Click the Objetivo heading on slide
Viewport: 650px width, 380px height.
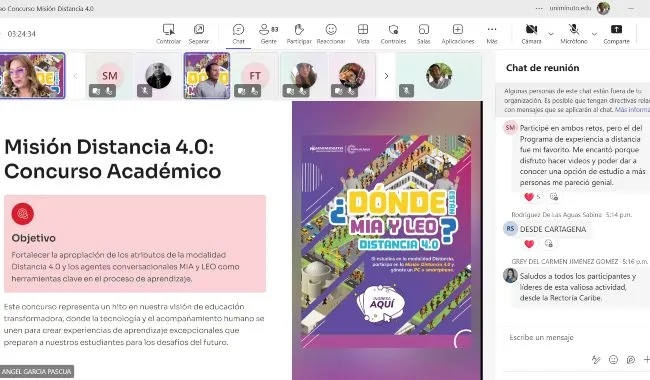pos(34,238)
